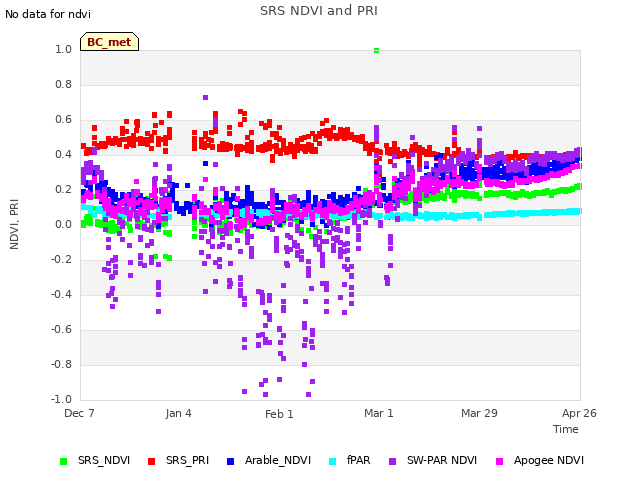Click the '-0.4' y-axis tick label
Image resolution: width=640 pixels, height=480 pixels.
[62, 294]
